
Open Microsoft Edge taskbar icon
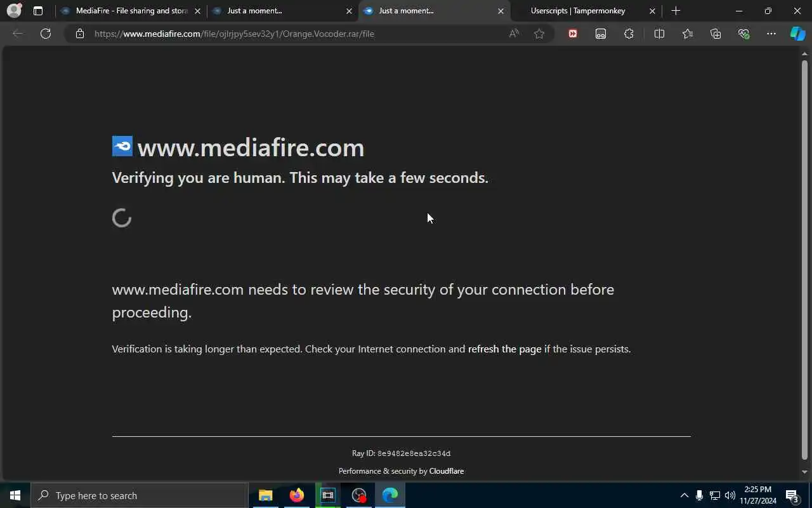click(x=390, y=495)
